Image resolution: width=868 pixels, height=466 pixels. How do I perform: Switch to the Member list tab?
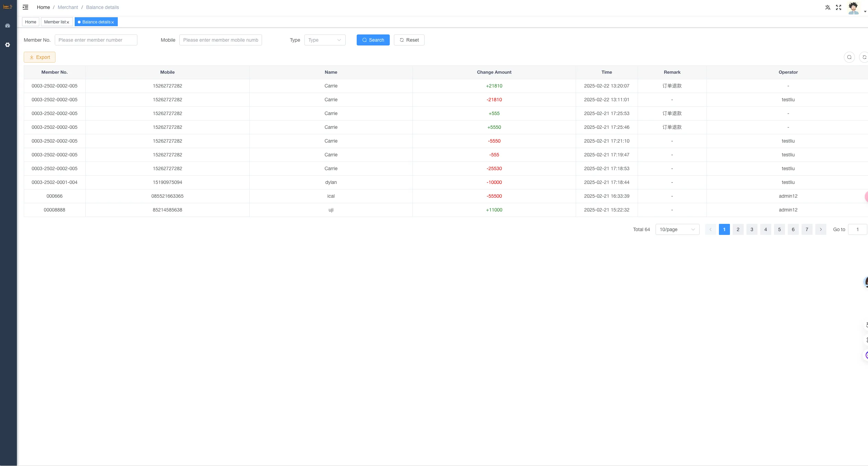(55, 22)
